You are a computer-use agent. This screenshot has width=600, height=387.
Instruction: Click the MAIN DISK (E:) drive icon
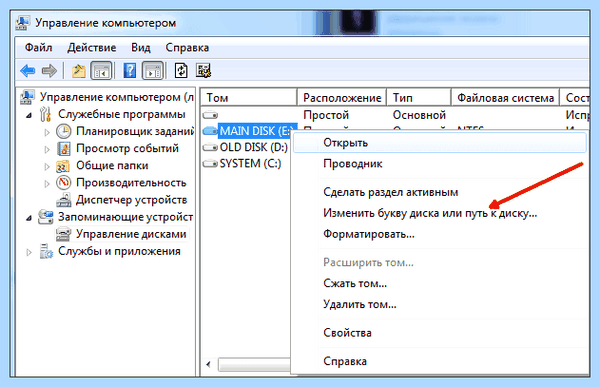coord(210,131)
